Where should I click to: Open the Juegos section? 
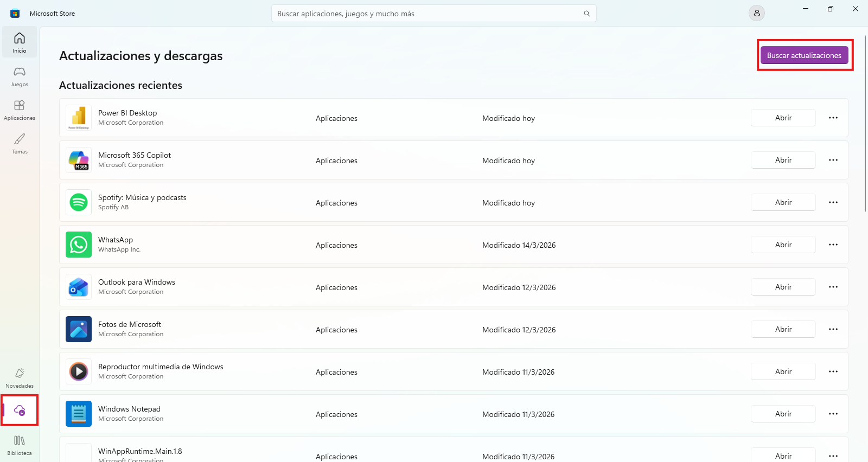tap(20, 76)
